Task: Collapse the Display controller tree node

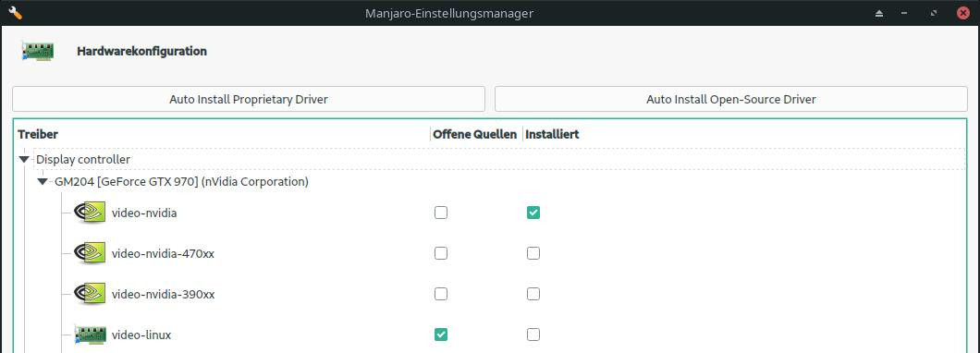Action: [x=24, y=160]
